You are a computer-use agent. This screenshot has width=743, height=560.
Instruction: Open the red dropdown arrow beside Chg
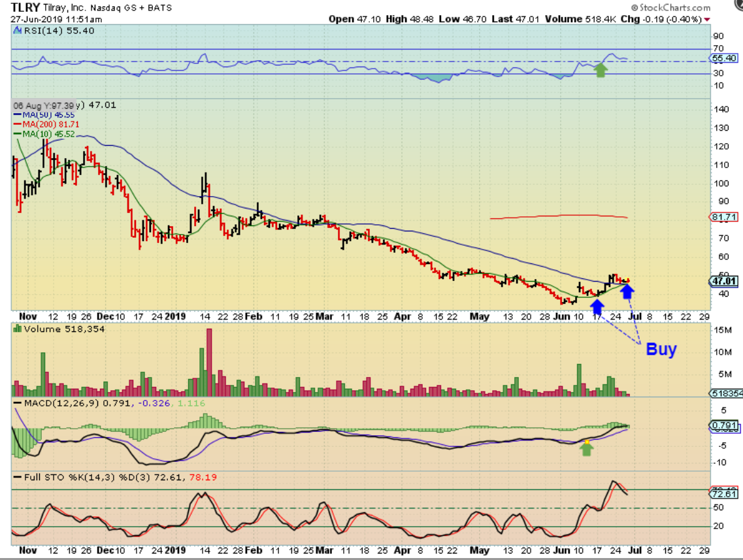tap(707, 20)
